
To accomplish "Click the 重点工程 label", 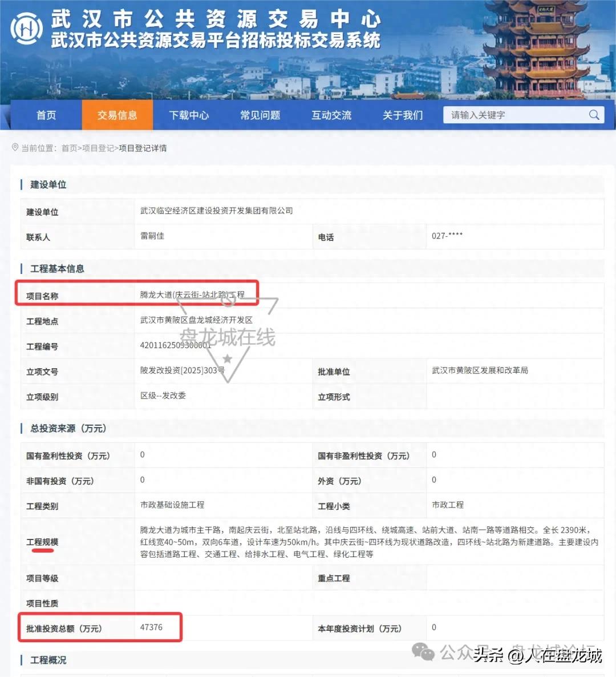I will pos(334,579).
